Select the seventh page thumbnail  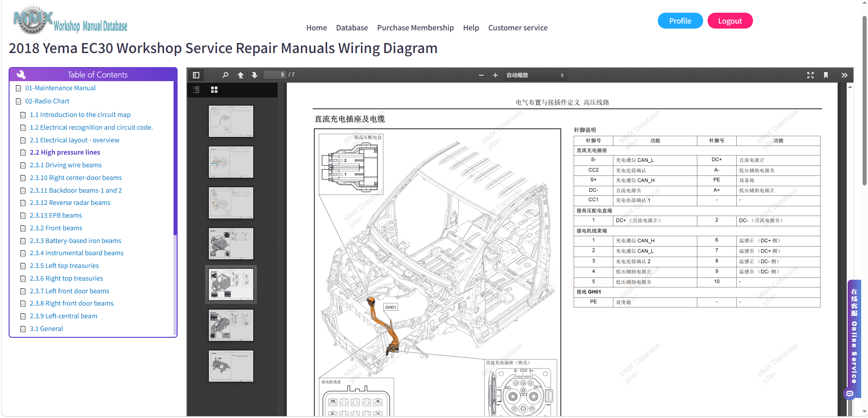point(231,366)
